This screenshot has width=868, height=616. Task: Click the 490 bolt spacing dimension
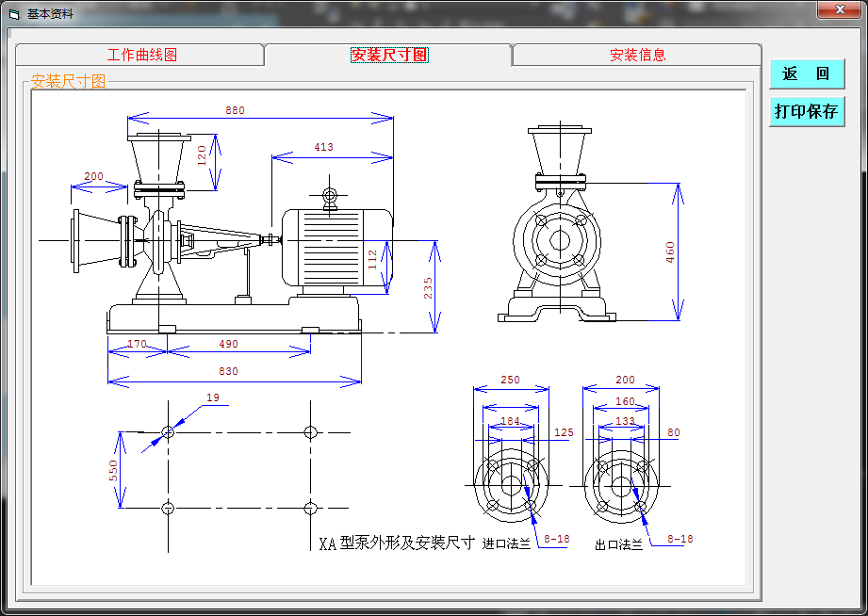(228, 344)
